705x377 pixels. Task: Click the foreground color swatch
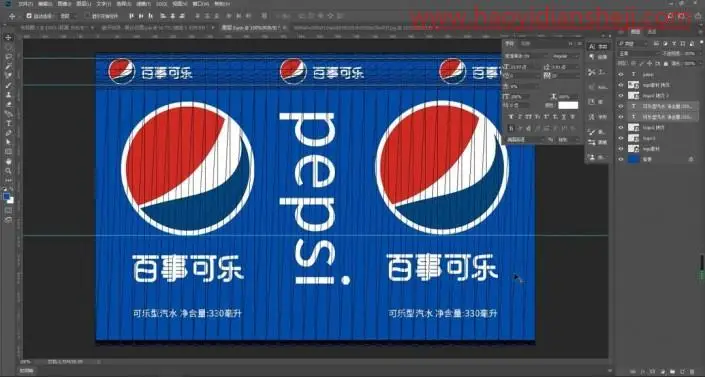coord(6,196)
